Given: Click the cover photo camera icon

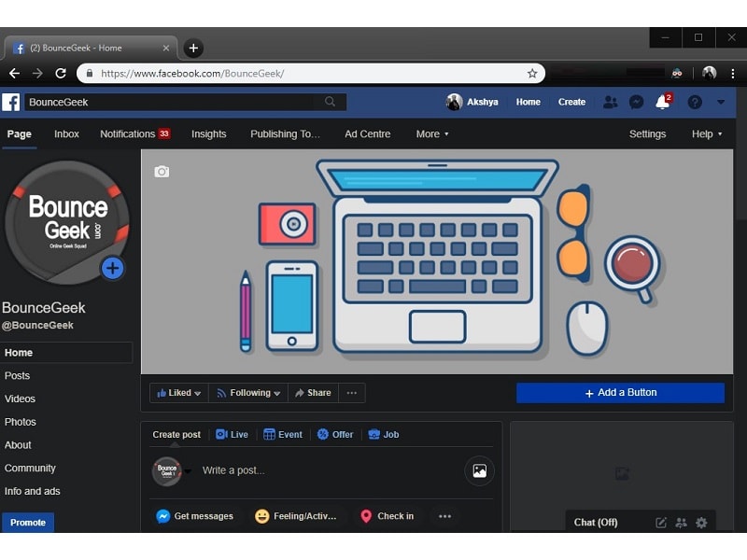Looking at the screenshot, I should click(x=162, y=172).
